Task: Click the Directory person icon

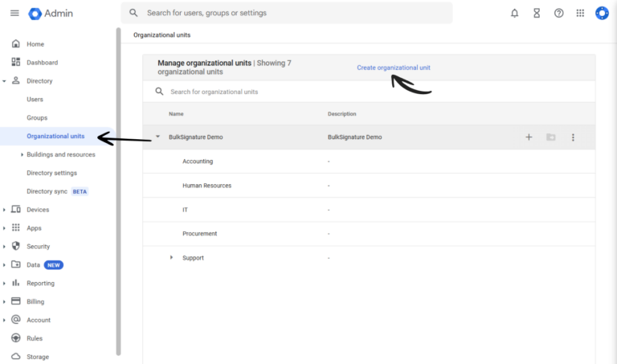Action: coord(16,80)
